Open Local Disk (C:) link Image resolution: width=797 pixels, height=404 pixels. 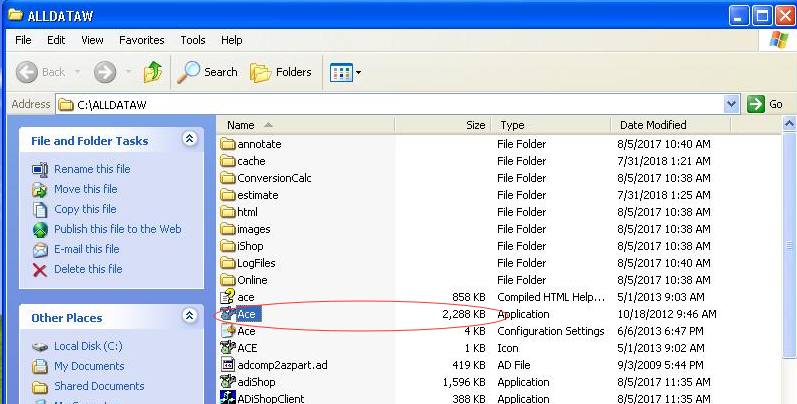(x=88, y=346)
